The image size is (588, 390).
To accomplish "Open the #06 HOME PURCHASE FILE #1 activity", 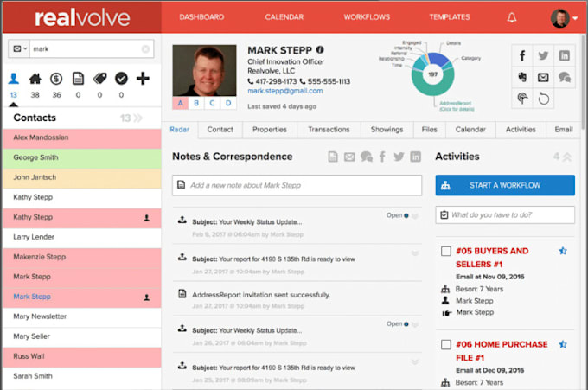I will (502, 351).
